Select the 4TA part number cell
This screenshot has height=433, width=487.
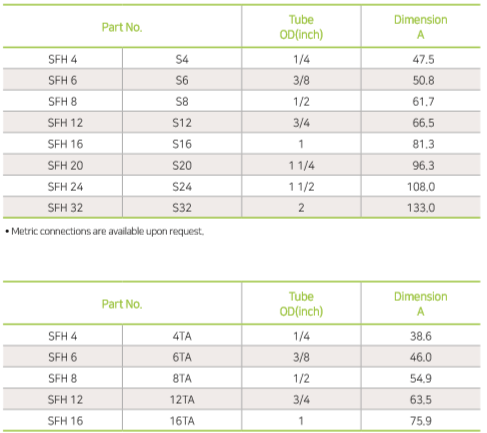(x=182, y=336)
